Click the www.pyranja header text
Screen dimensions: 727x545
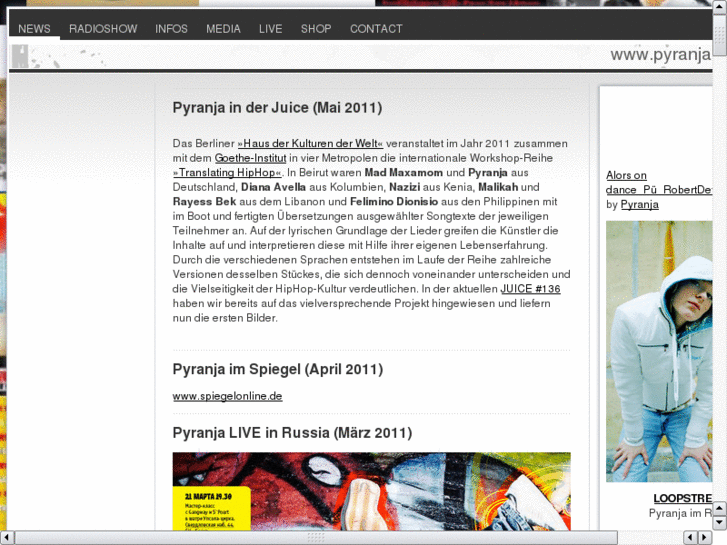(661, 55)
